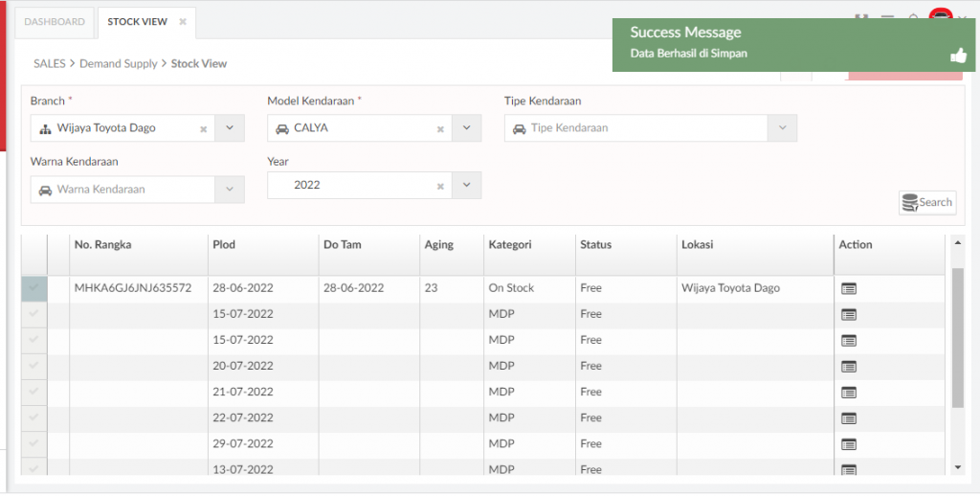
Task: Tick checkbox for 29-07-2022 row
Action: 33,443
